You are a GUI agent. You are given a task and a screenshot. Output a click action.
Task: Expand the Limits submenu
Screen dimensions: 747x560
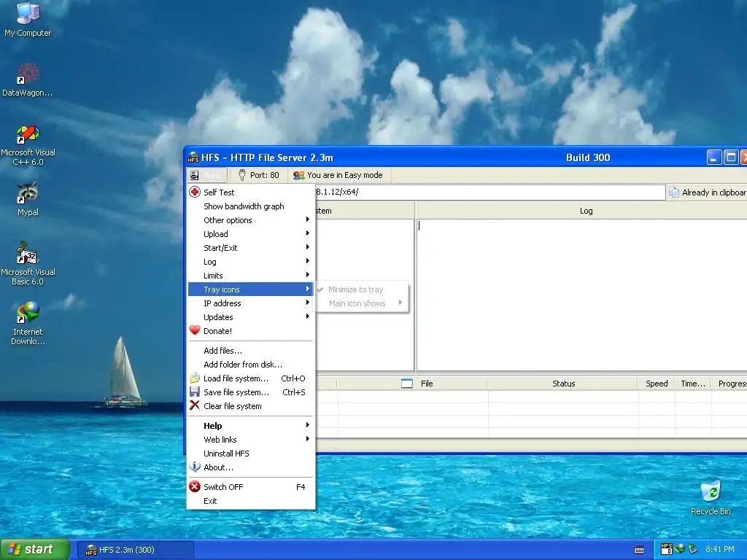251,275
